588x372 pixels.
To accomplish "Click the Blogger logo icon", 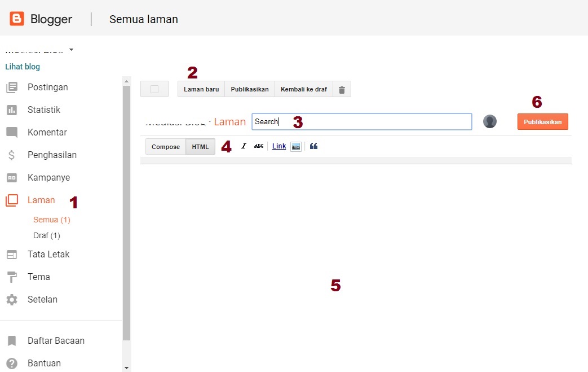I will [17, 19].
